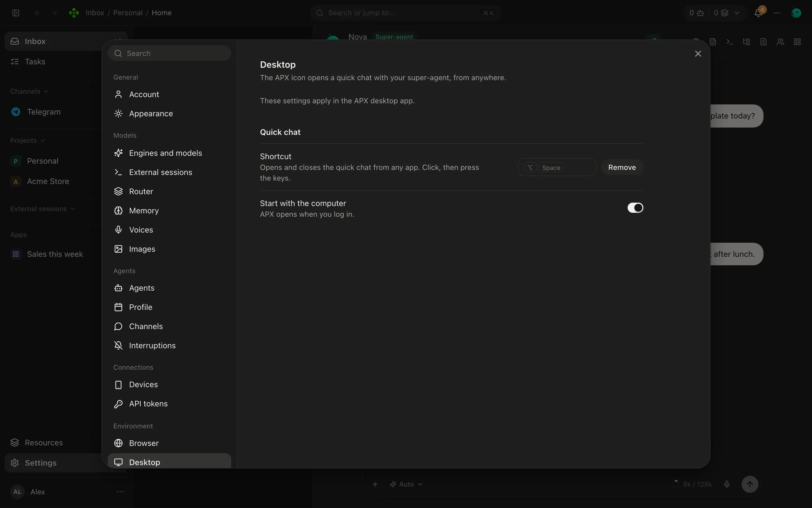Select the Channels chat bubble icon
This screenshot has width=812, height=508.
[x=118, y=326]
